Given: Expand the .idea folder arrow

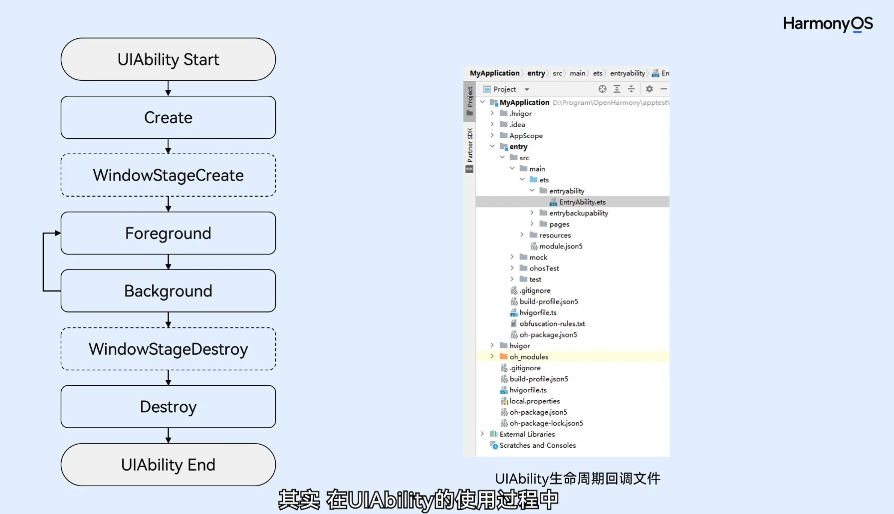Looking at the screenshot, I should [493, 124].
